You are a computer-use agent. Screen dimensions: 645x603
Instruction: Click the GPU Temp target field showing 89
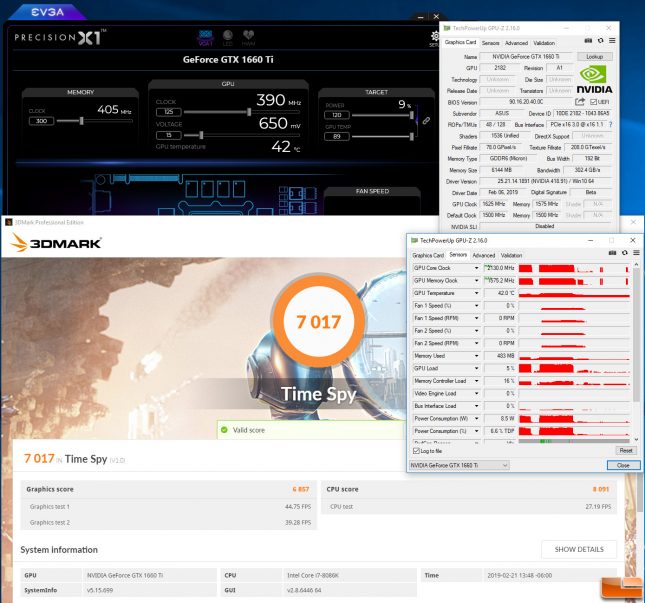point(337,137)
